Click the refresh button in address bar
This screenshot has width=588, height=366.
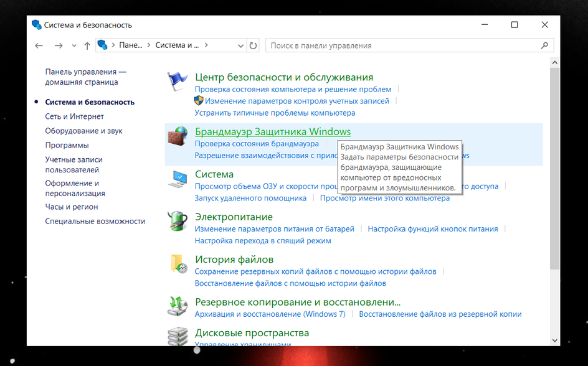coord(253,45)
